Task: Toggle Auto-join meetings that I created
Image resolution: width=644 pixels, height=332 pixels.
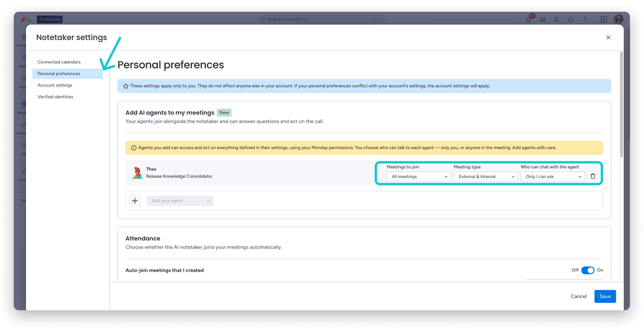Action: point(588,270)
